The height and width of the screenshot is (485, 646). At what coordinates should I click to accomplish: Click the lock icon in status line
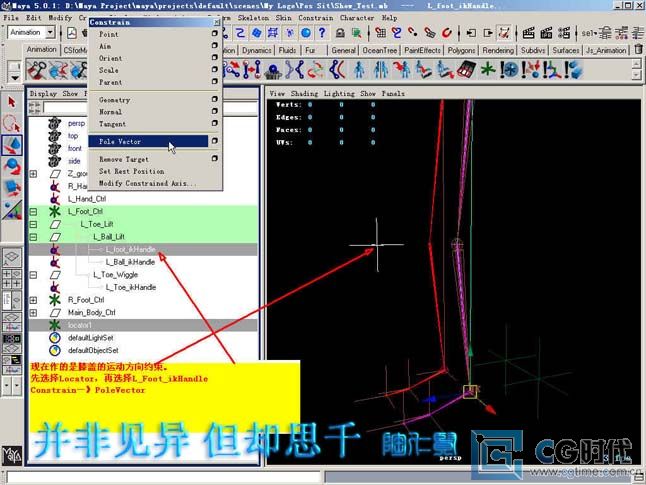[340, 33]
